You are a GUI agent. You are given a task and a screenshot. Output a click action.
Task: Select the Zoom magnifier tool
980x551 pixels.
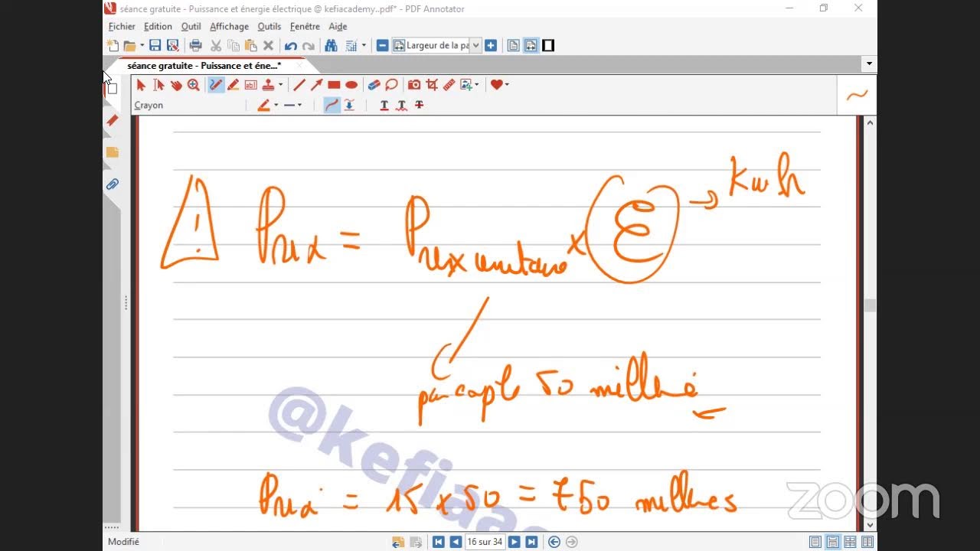[x=194, y=85]
